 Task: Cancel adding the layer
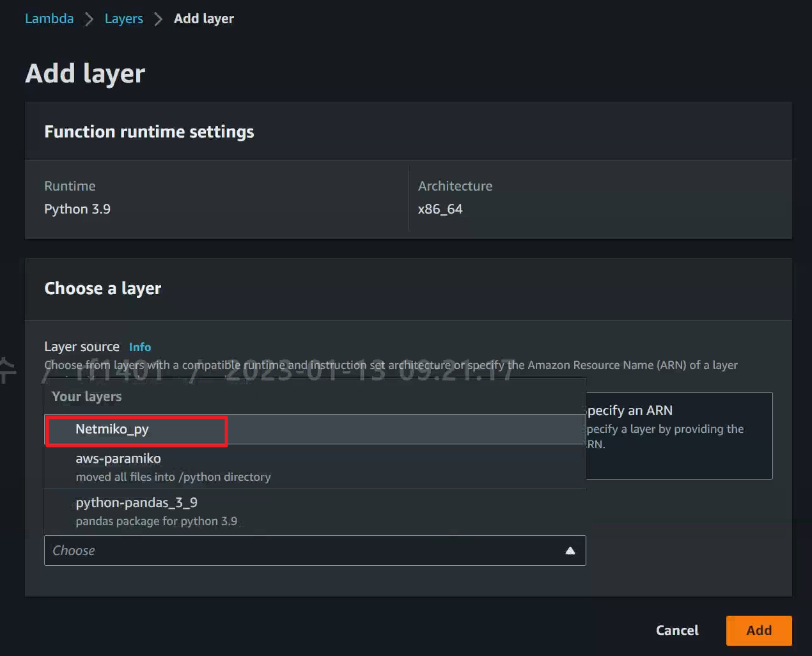pyautogui.click(x=676, y=630)
